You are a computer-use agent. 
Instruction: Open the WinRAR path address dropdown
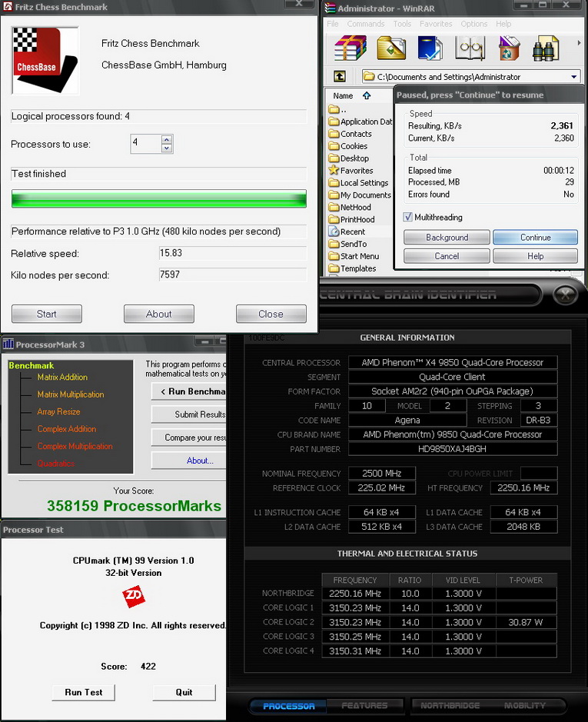pyautogui.click(x=573, y=77)
